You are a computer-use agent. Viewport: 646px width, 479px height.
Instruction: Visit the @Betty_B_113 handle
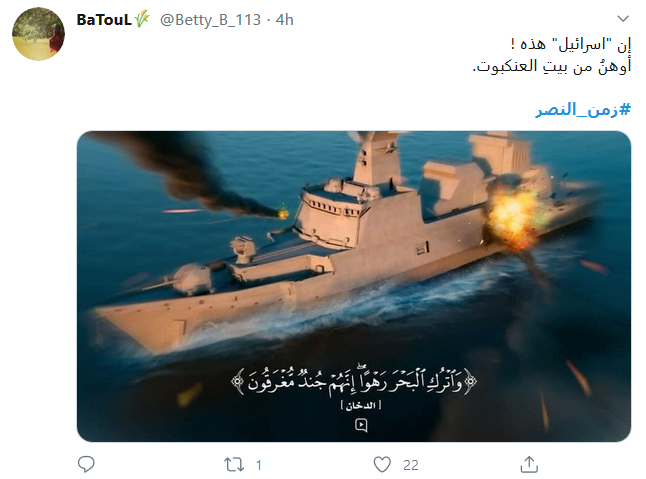click(210, 20)
